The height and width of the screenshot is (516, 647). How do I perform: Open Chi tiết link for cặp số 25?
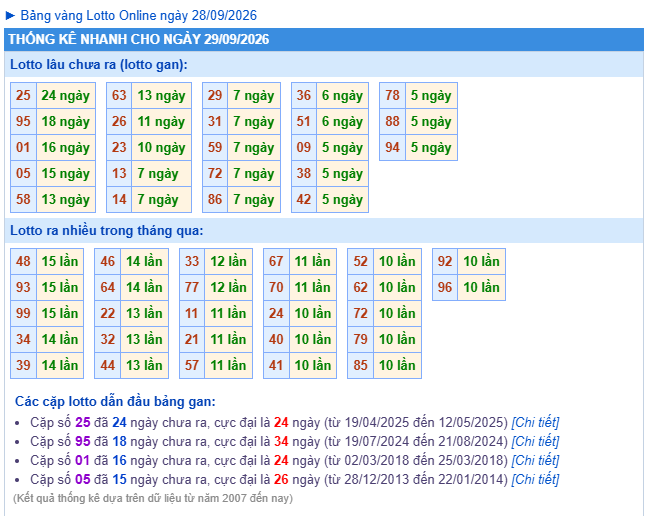[x=535, y=422]
